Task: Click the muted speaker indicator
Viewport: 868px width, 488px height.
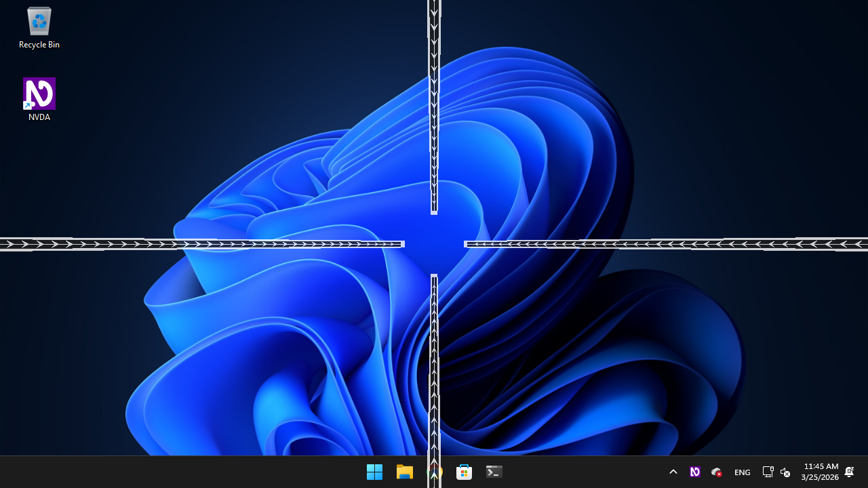Action: click(785, 472)
